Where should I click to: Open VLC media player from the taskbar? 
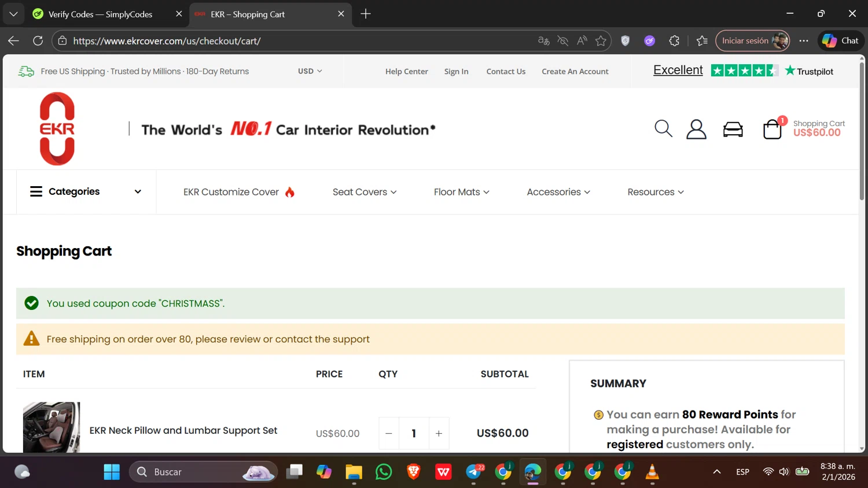pos(652,472)
